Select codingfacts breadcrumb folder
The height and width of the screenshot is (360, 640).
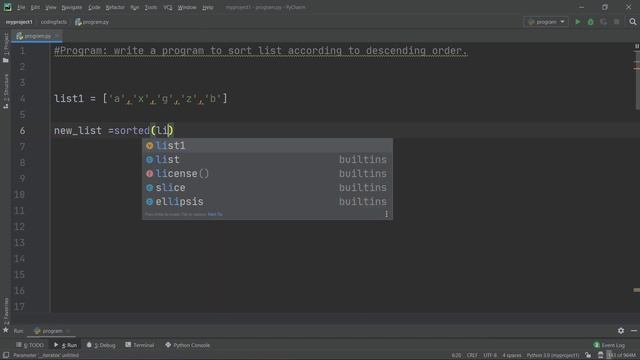point(54,22)
